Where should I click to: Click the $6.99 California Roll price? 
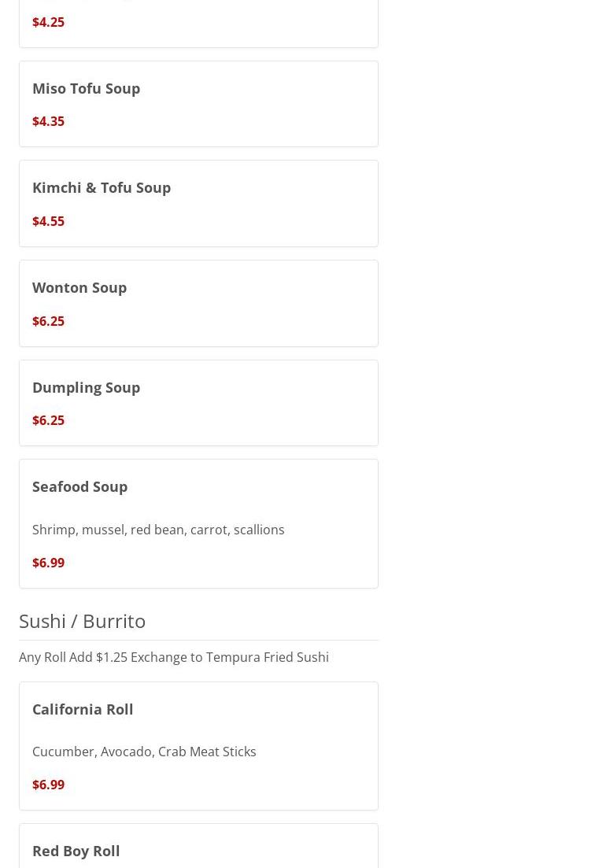pos(49,785)
